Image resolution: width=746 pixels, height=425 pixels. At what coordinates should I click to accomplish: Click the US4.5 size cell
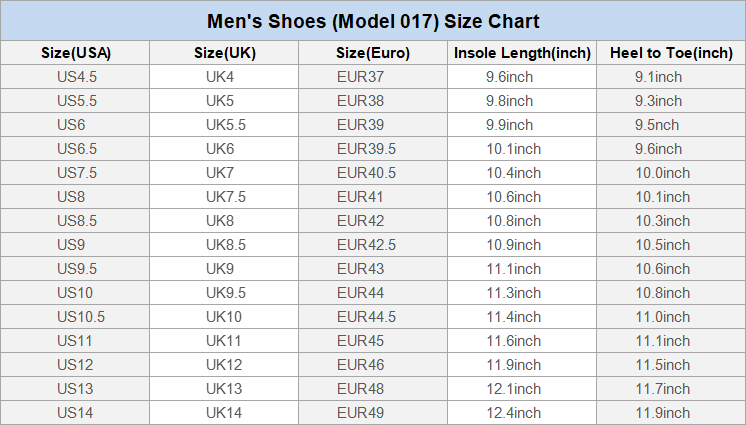click(x=76, y=77)
